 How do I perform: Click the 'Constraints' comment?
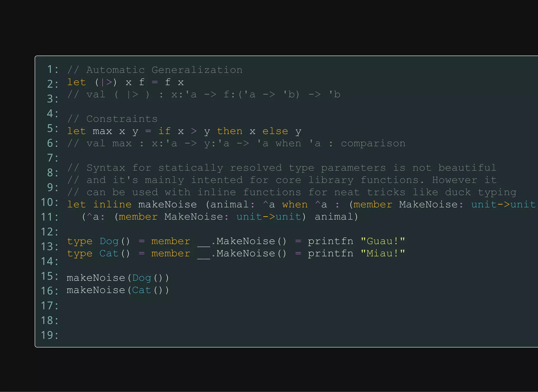(x=122, y=119)
